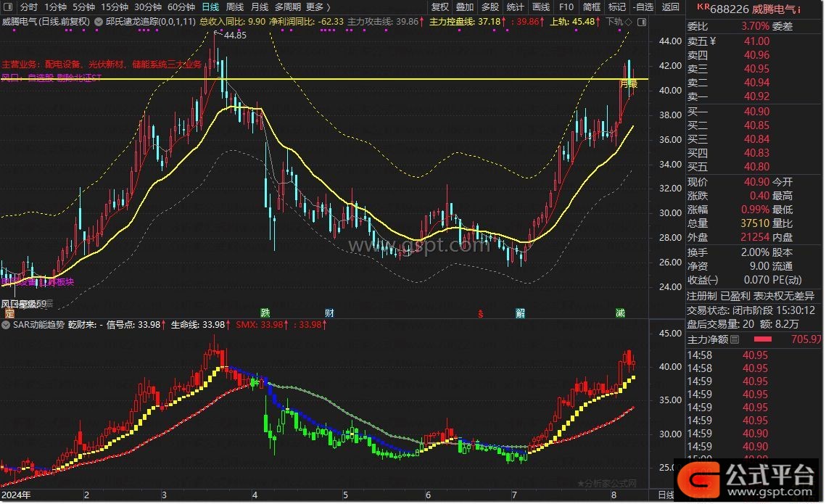Image resolution: width=826 pixels, height=504 pixels.
Task: Click the stock code 688226 威腾电气 header
Action: 753,9
